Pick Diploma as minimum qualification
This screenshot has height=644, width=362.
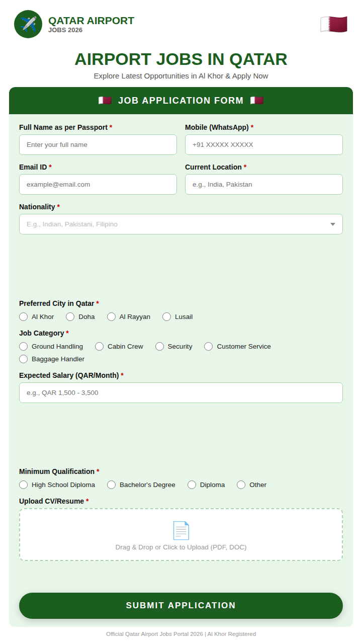[x=192, y=485]
